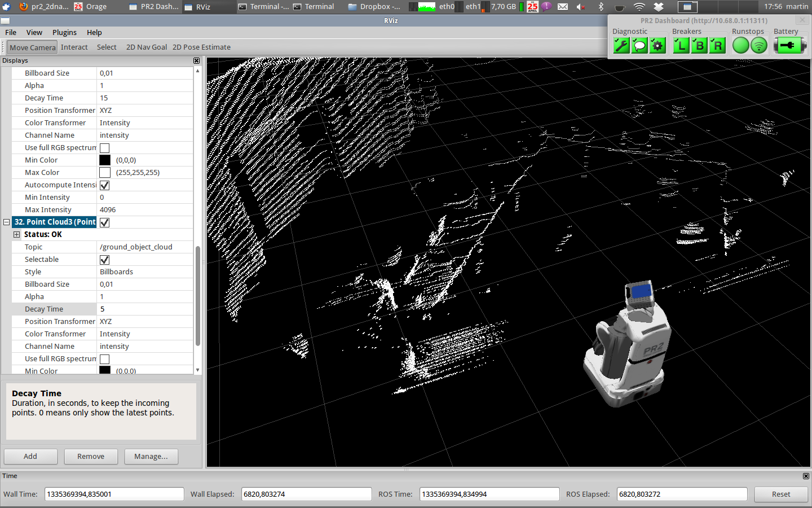Open the Topic /ground_object_cloud field
Image resolution: width=812 pixels, height=508 pixels.
point(145,247)
